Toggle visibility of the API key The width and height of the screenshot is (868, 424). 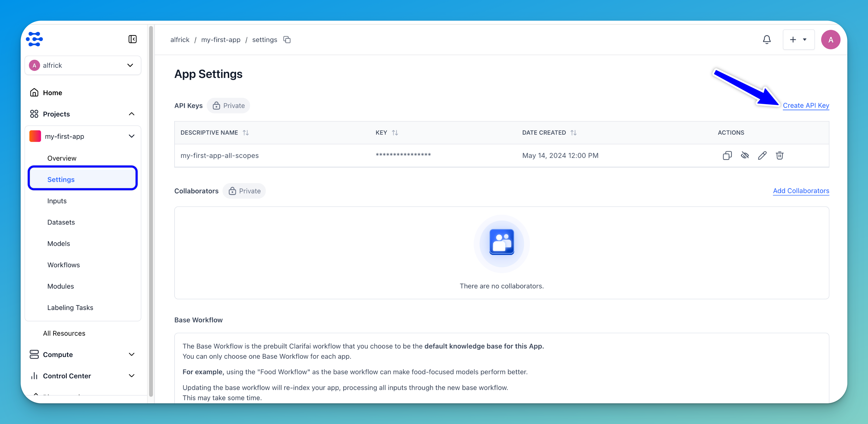(x=745, y=156)
